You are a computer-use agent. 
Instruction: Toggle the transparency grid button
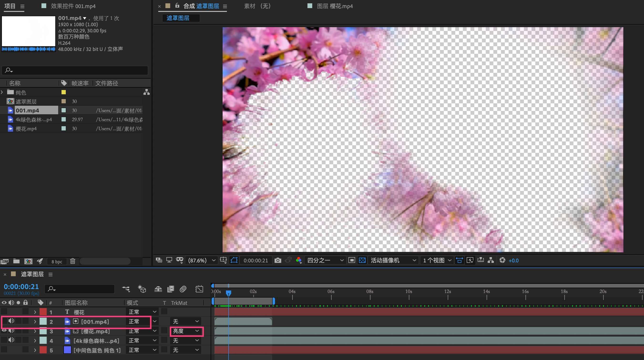tap(362, 260)
